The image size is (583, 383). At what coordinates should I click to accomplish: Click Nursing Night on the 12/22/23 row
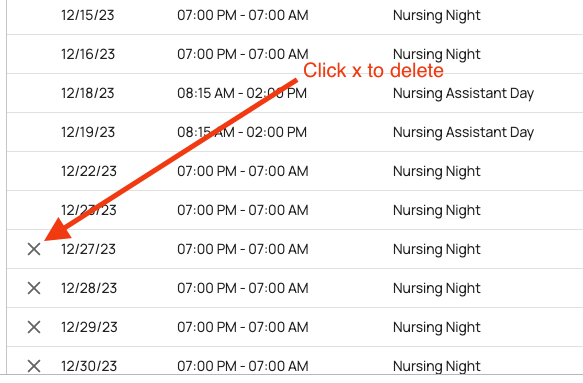coord(437,172)
